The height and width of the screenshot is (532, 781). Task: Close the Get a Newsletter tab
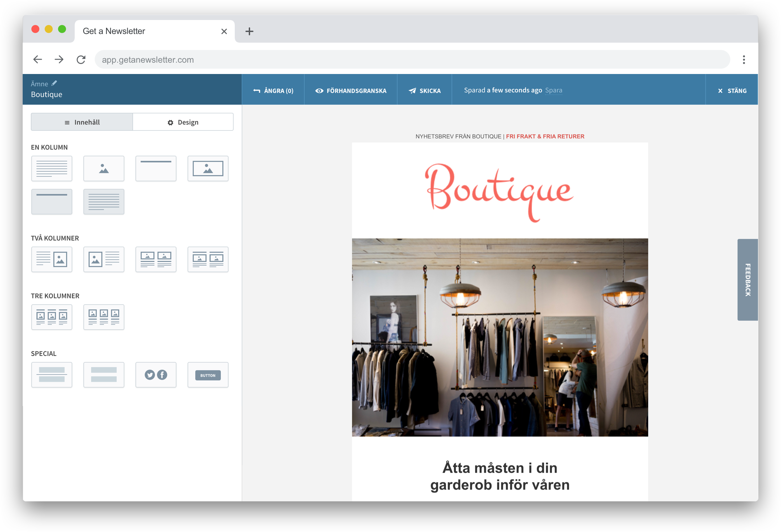click(x=224, y=31)
